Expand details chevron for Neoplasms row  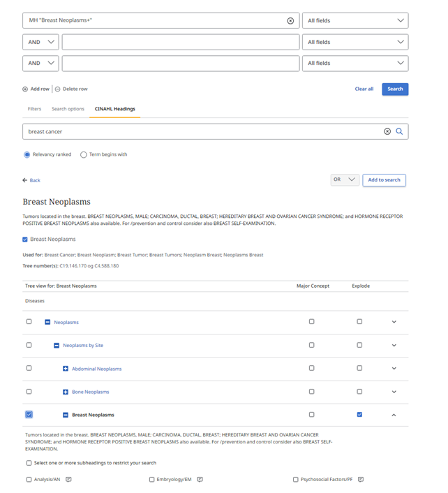tap(394, 322)
